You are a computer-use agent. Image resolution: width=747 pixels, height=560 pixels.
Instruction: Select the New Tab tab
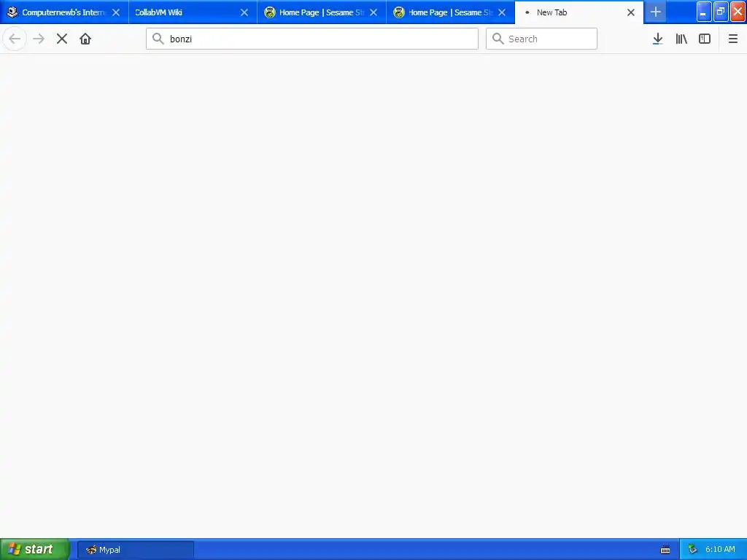578,12
